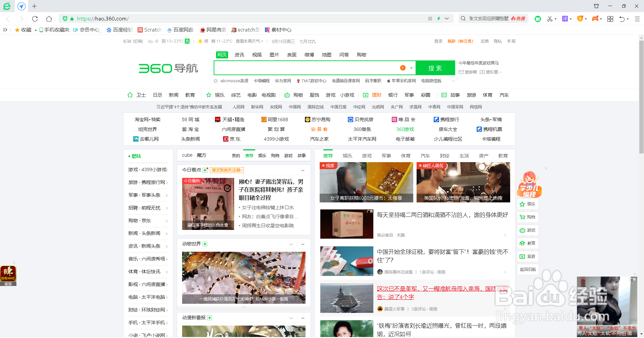The height and width of the screenshot is (338, 644).
Task: Expand the 查彩票 dropdown chevron
Action: point(500,72)
